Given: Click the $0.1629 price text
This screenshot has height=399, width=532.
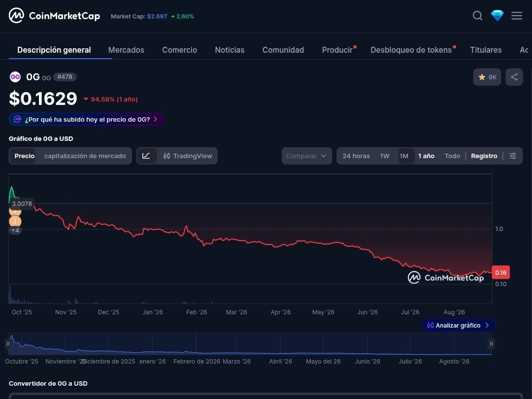Looking at the screenshot, I should tap(43, 99).
